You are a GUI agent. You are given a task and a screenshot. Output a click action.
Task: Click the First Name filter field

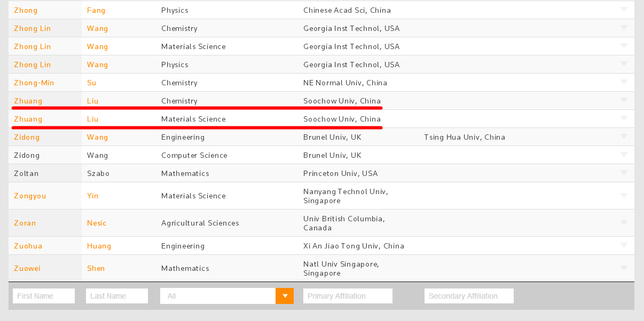point(44,296)
